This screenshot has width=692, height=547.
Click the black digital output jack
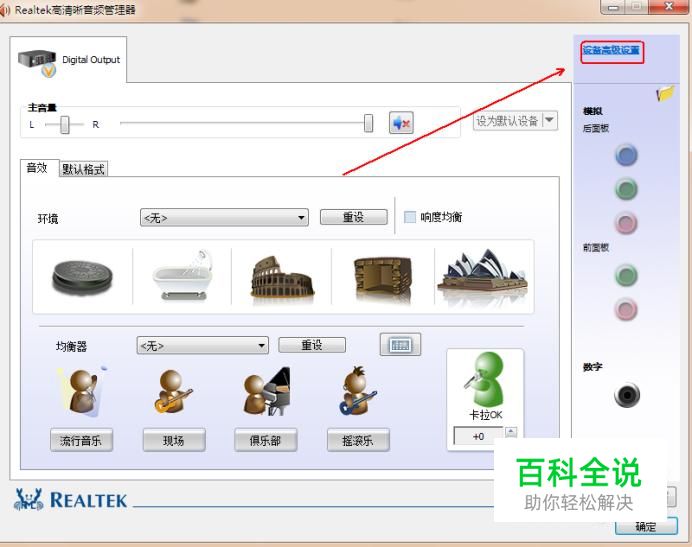coord(626,395)
